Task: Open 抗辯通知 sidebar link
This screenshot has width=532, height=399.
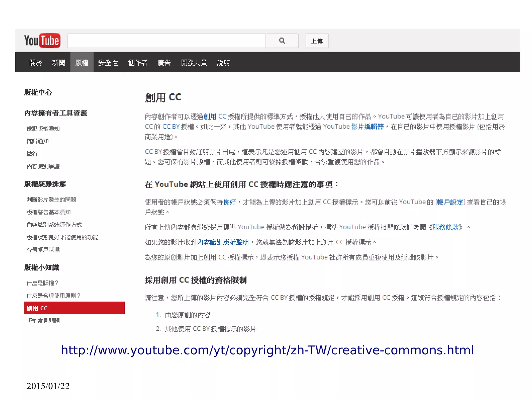Action: 38,141
